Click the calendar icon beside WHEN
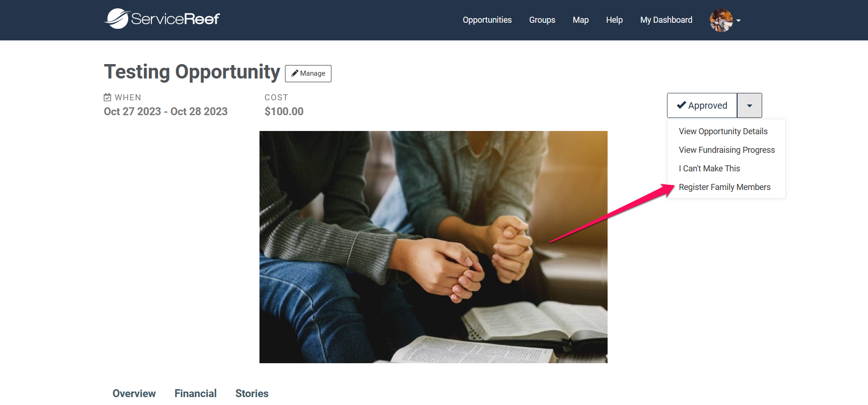The height and width of the screenshot is (405, 868). pyautogui.click(x=107, y=97)
